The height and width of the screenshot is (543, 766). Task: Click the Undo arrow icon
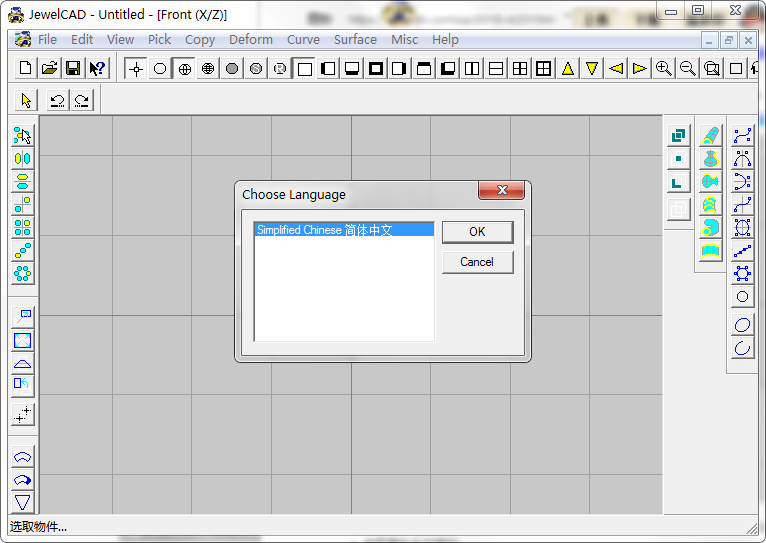(58, 101)
